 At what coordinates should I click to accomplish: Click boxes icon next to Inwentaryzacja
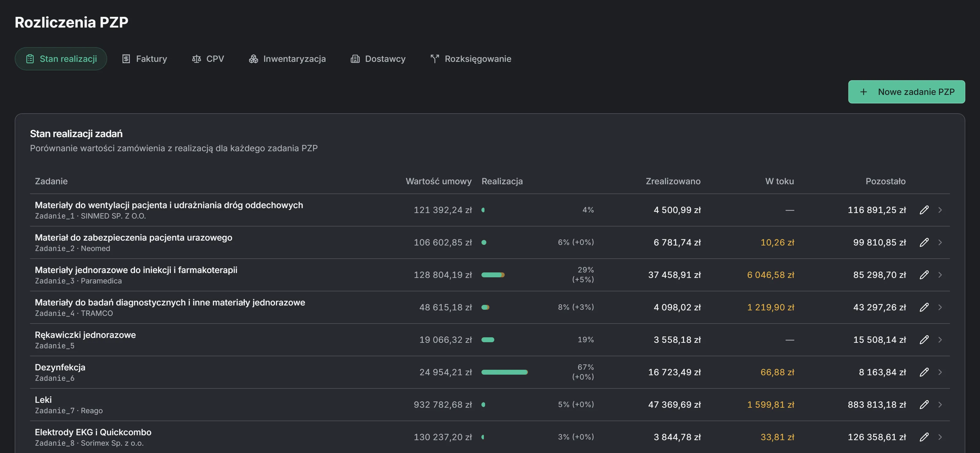(x=253, y=59)
